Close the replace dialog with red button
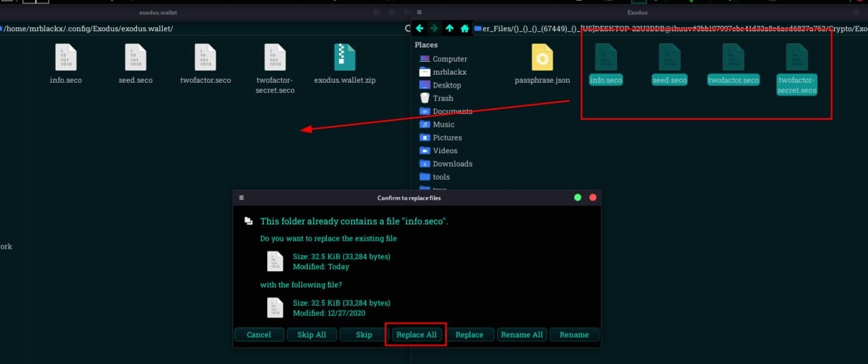 coord(593,198)
